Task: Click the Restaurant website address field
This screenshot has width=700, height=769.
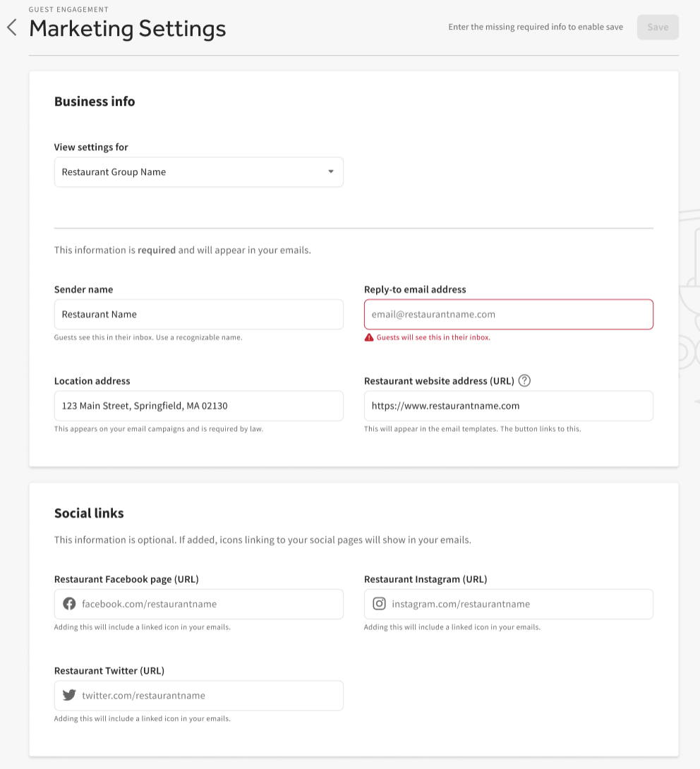Action: pos(508,406)
